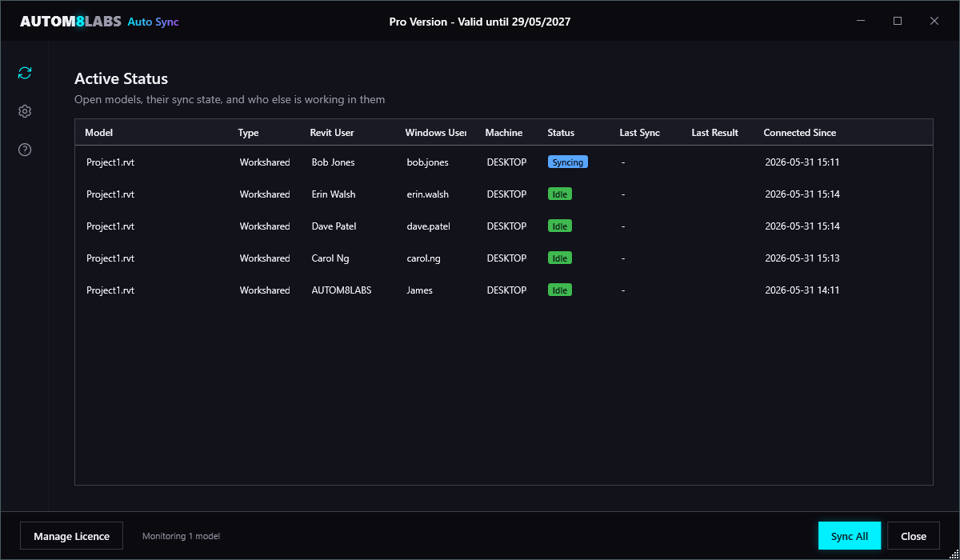Click Project1.rvt in Bob Jones's row
960x560 pixels.
tap(110, 162)
